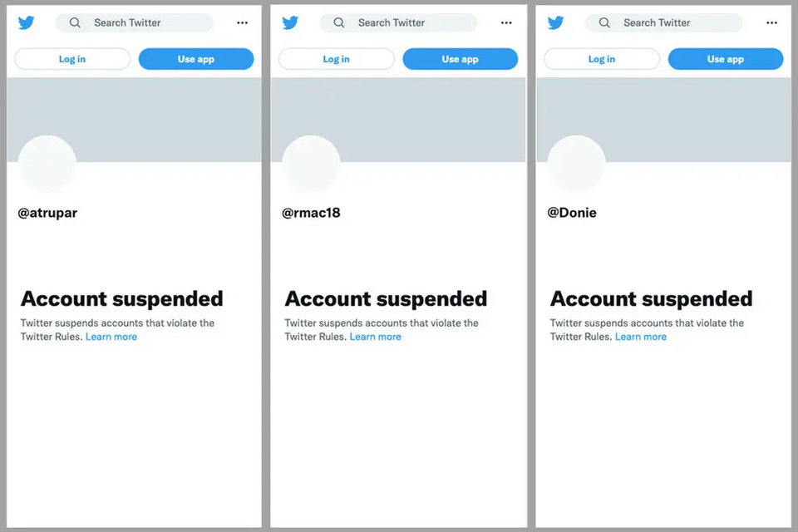
Task: Open three-dot menu in @Donie panel
Action: point(771,23)
